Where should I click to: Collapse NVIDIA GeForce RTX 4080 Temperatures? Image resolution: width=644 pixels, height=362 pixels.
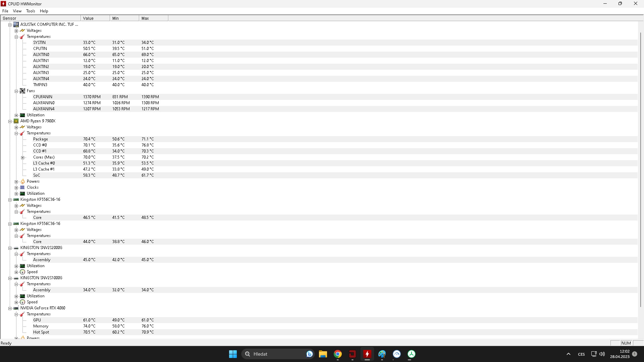[16, 314]
